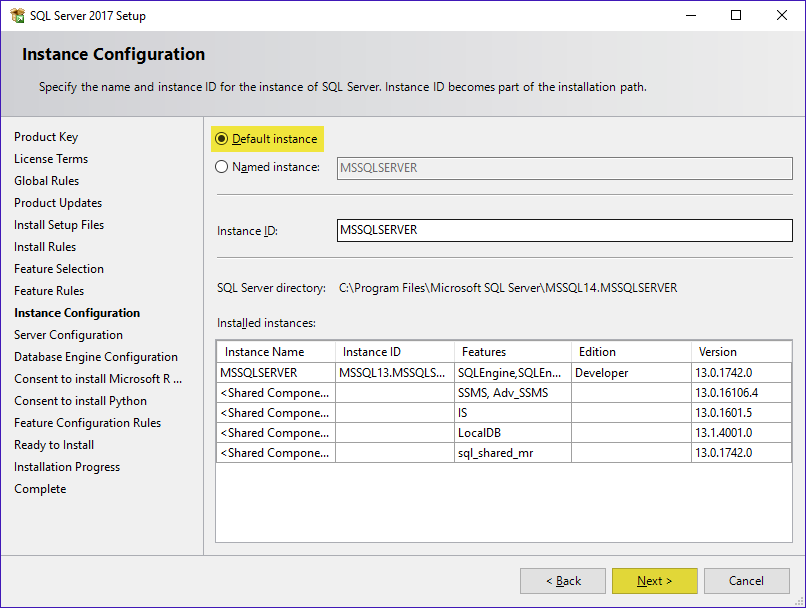
Task: Select Install Rules in the sidebar
Action: click(x=45, y=247)
